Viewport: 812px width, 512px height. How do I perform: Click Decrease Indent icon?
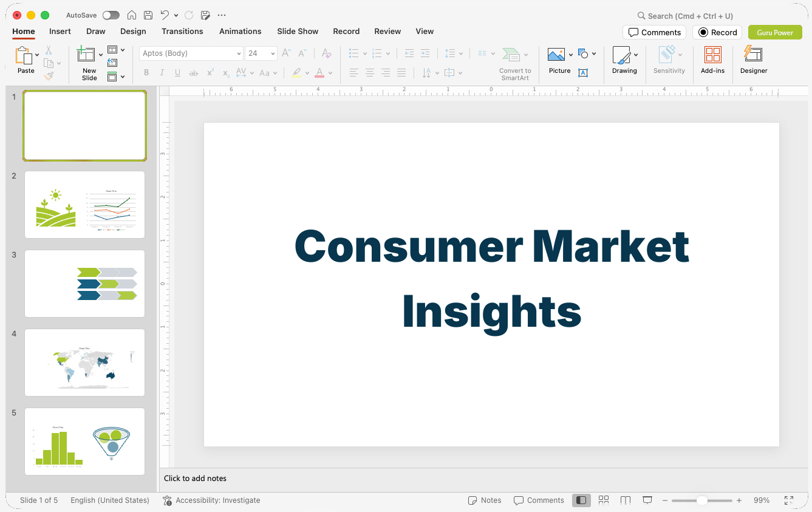point(409,53)
